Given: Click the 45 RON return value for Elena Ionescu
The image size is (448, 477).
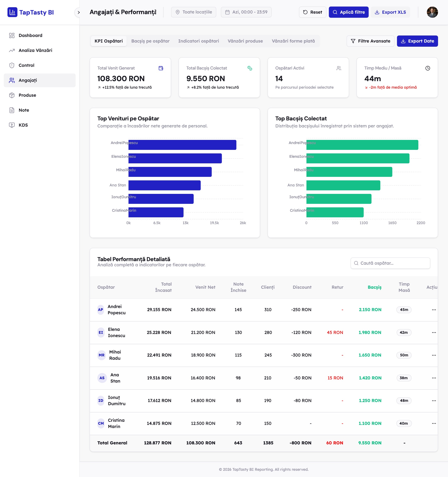Looking at the screenshot, I should click(x=335, y=333).
